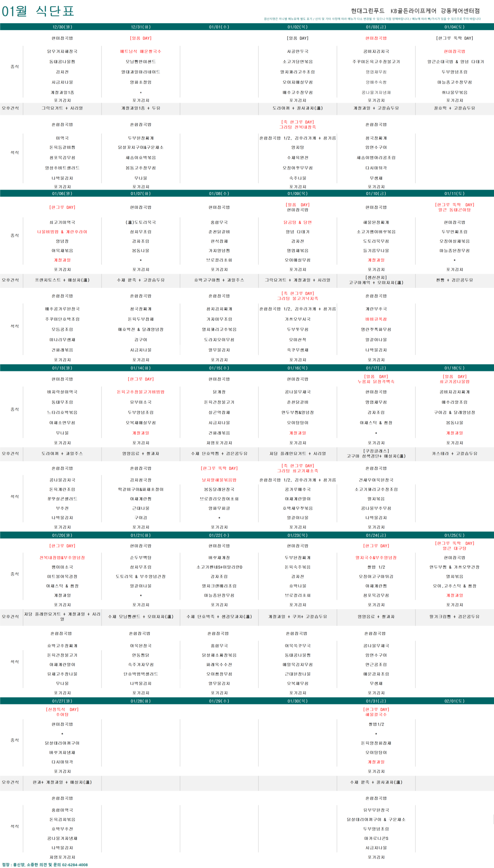
Task: Select the 딸기크림빵 + 검은콩두유 snack cell
Action: pos(454,617)
